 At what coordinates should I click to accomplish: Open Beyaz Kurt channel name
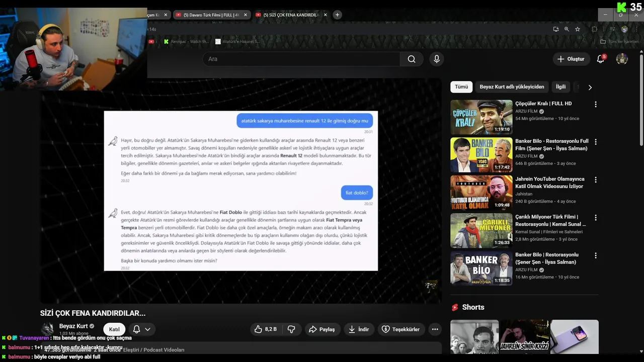tap(73, 326)
